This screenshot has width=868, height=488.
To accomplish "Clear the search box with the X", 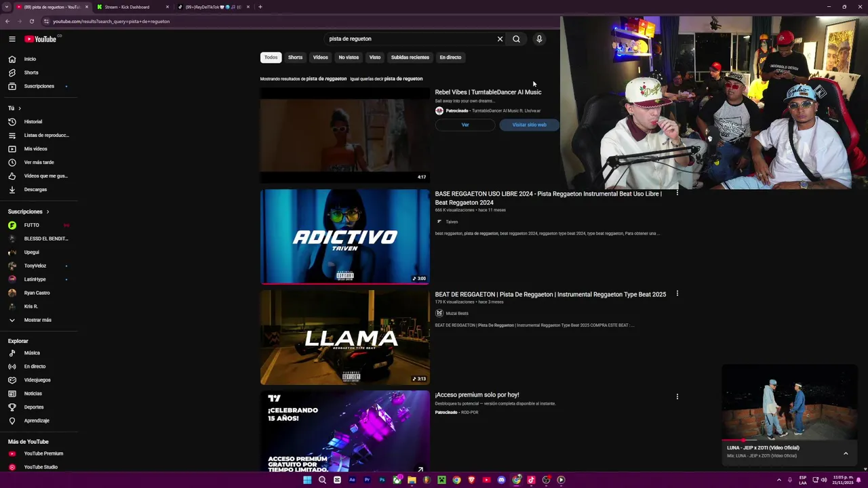I will click(x=500, y=39).
